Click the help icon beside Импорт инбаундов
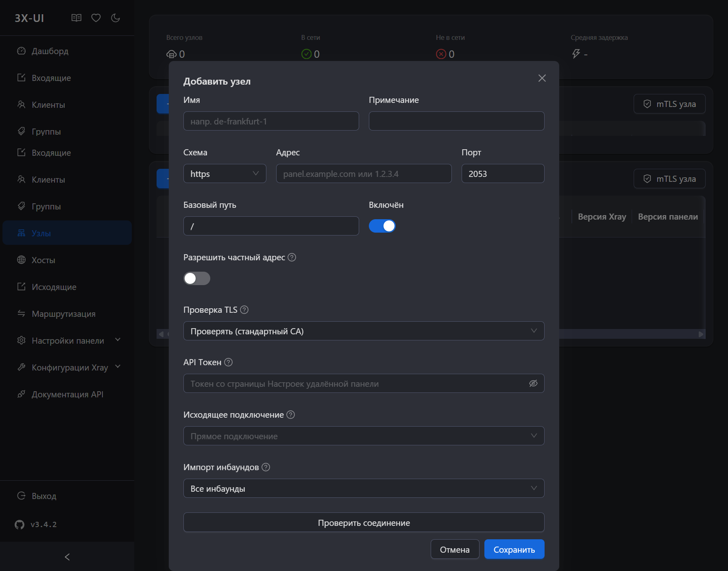Image resolution: width=728 pixels, height=571 pixels. coord(266,467)
